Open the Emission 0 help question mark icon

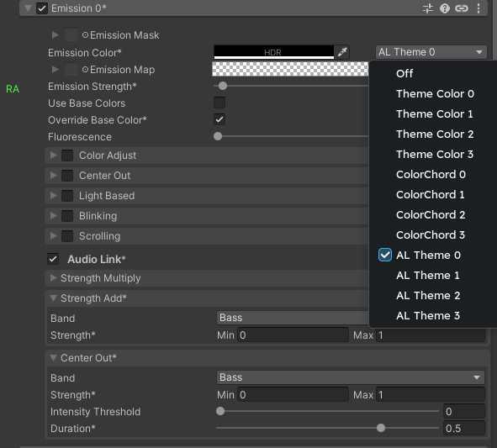(444, 8)
